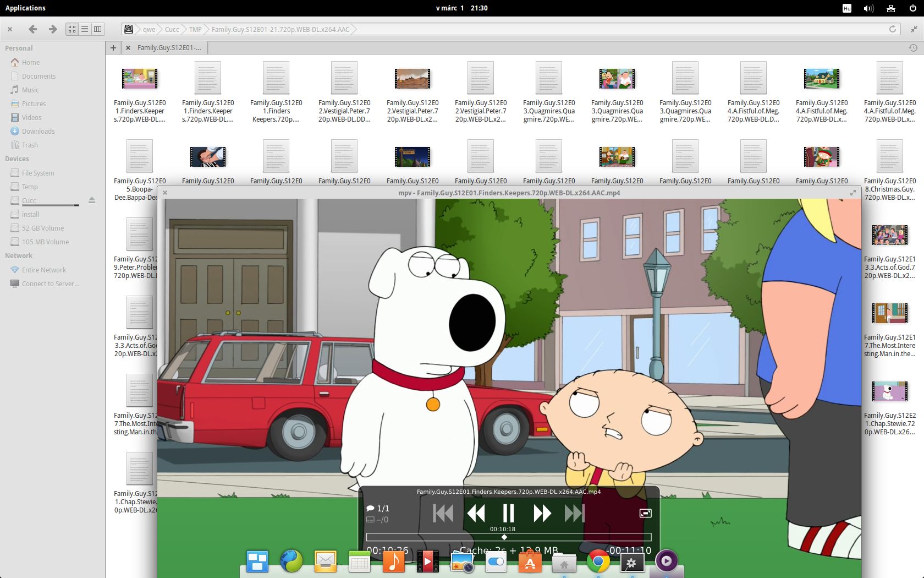
Task: Close the Family.Guy.S12E01-... tab
Action: click(128, 48)
